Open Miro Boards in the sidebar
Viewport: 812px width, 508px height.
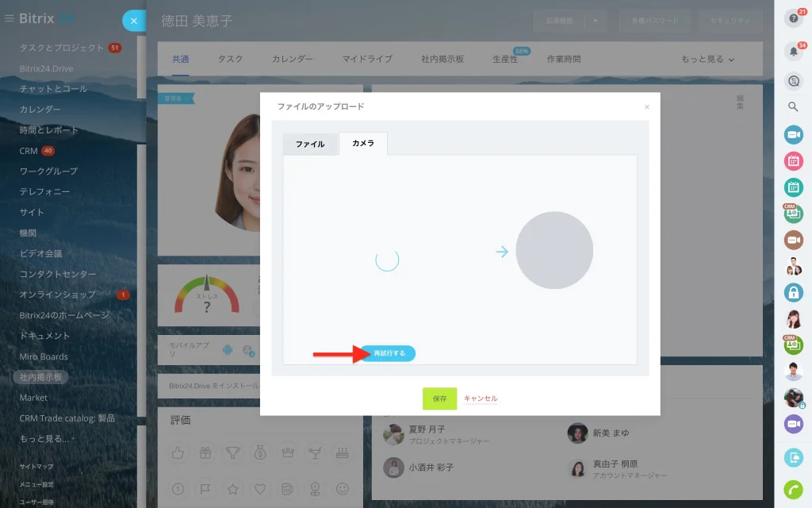pos(44,356)
